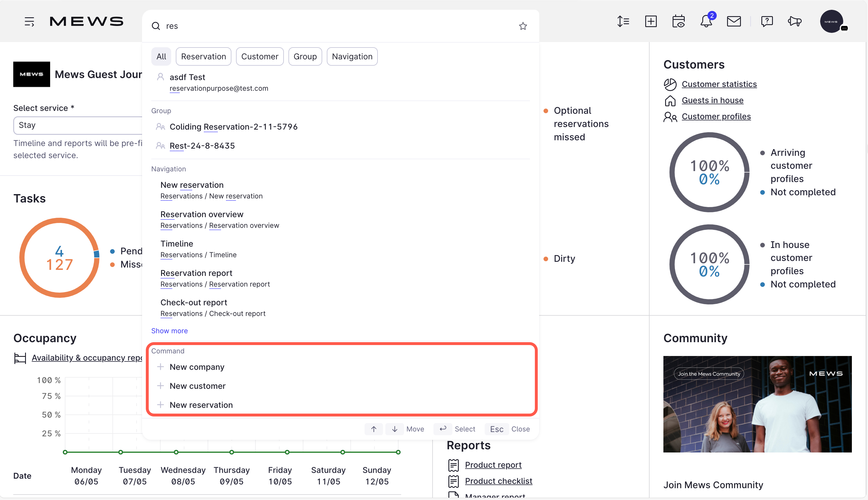Click plus icon next to New customer
The image size is (868, 500).
pyautogui.click(x=161, y=386)
